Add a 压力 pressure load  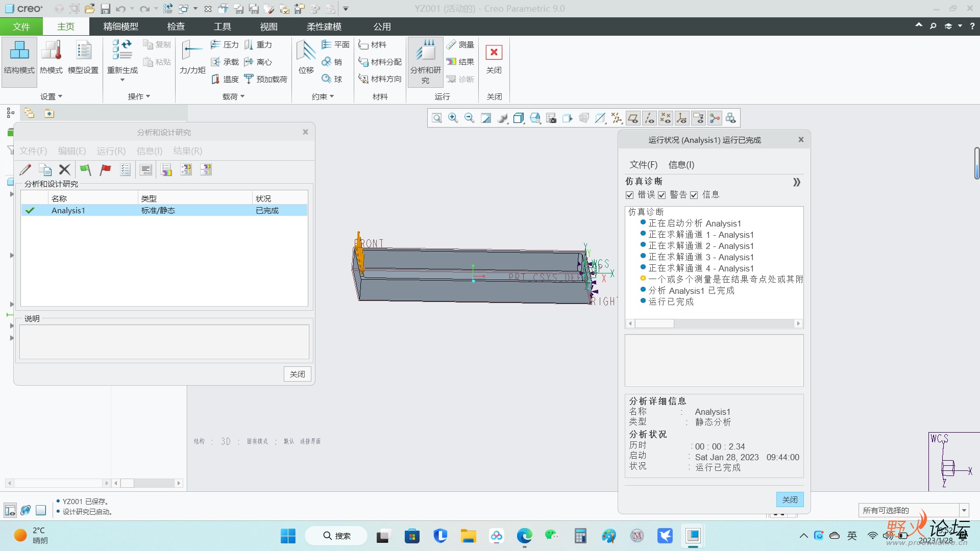coord(225,45)
